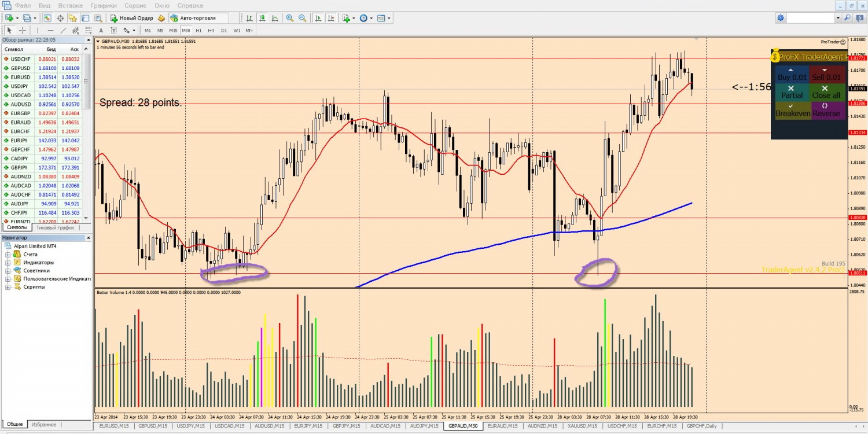Select the Fibonacci retracement tool
This screenshot has height=434, width=868.
coord(89,30)
